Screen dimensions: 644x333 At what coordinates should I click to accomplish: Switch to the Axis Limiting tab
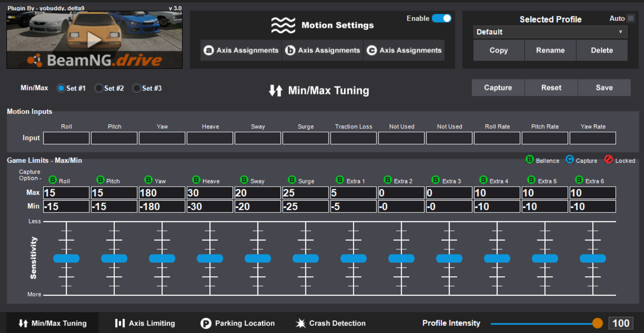[x=145, y=323]
